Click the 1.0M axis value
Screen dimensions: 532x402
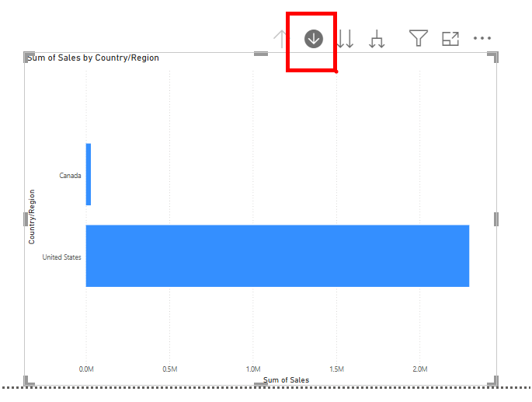tap(253, 369)
